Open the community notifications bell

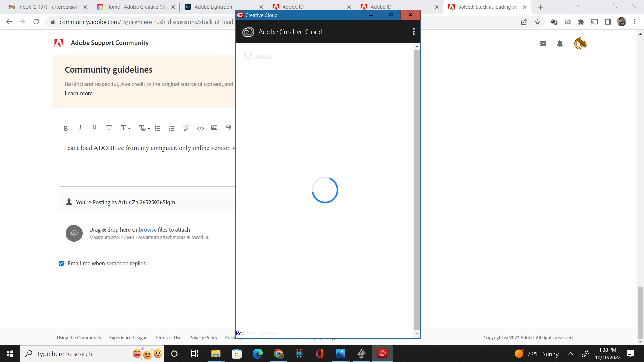coord(560,44)
